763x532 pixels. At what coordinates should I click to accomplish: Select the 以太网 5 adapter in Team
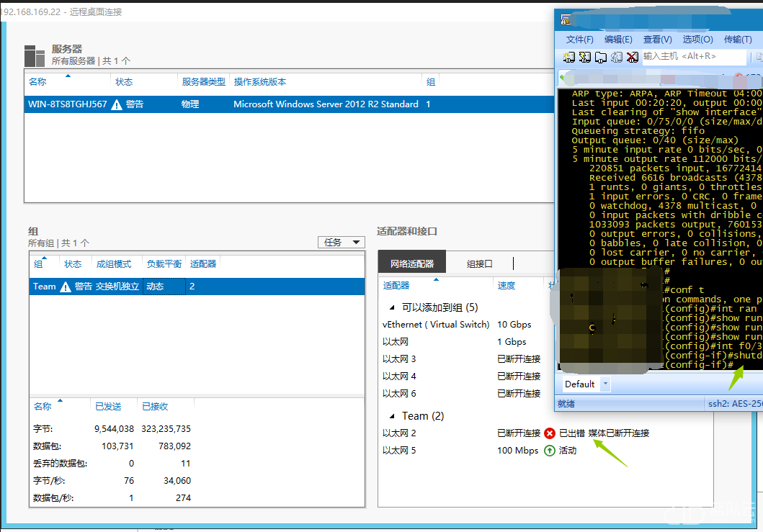coord(399,451)
